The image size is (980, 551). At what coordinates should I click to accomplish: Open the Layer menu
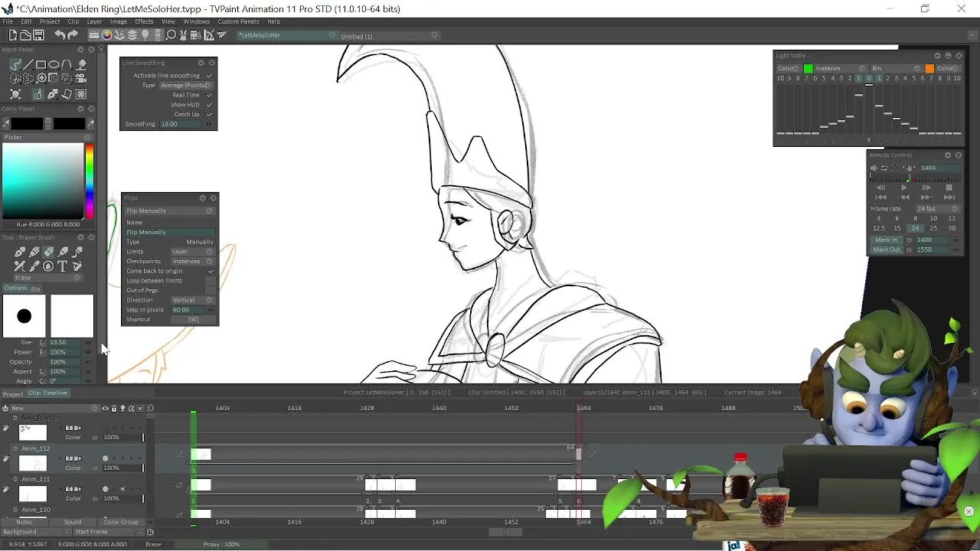click(x=94, y=21)
